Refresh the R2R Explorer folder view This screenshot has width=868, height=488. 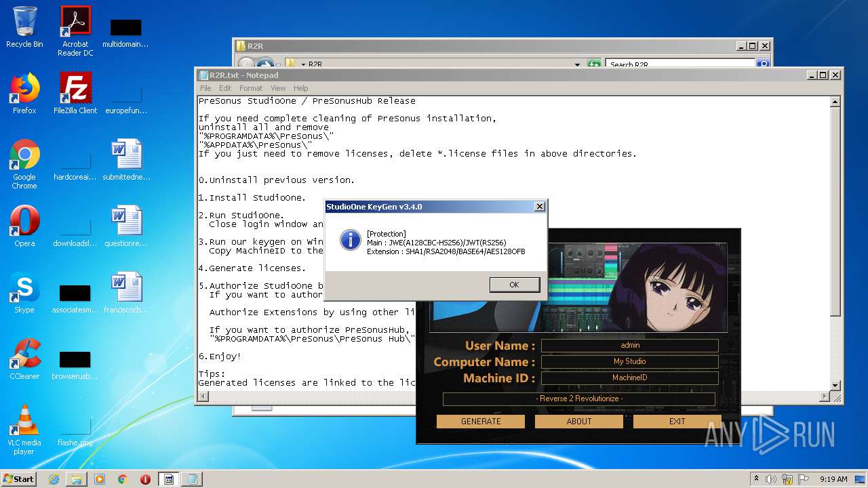click(x=594, y=64)
